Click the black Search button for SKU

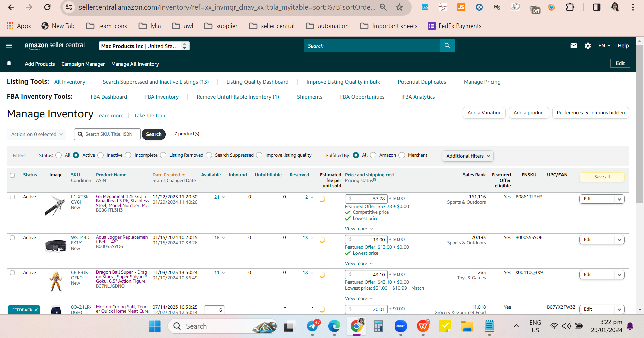[154, 134]
